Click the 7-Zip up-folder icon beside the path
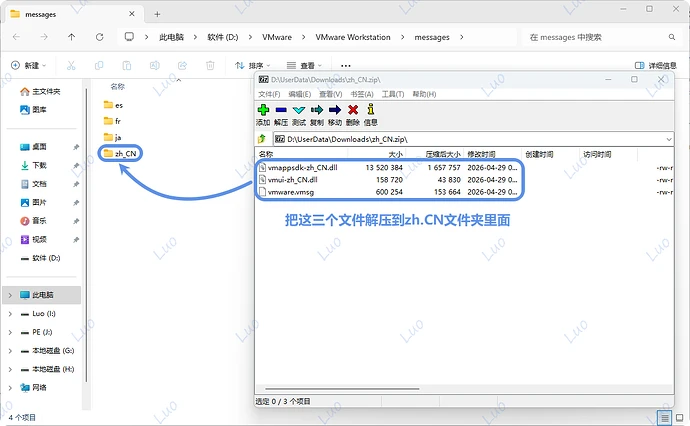Viewport: 690px width, 426px height. pyautogui.click(x=262, y=139)
